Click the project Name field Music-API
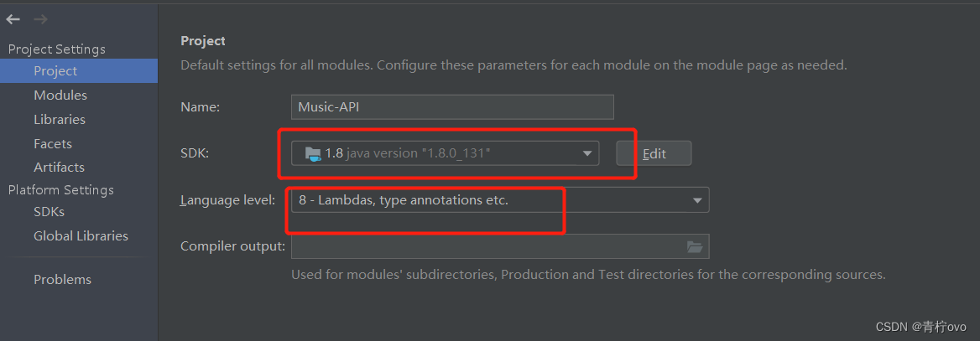This screenshot has height=341, width=980. (452, 106)
